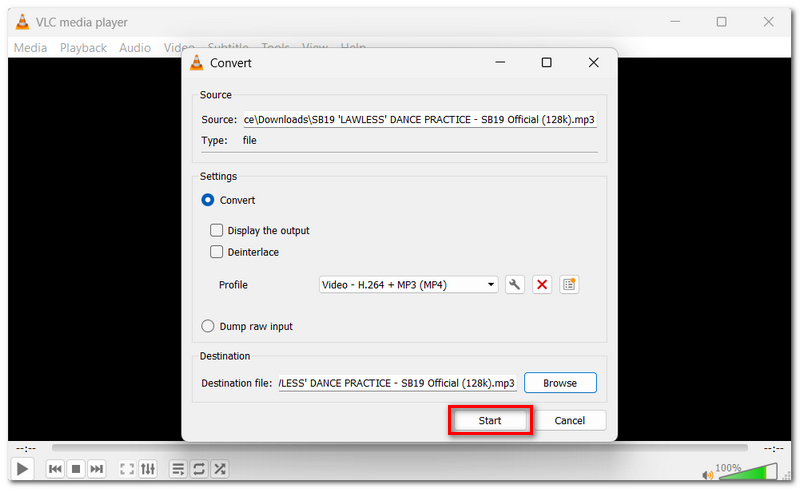Delete selected profile with red X icon

point(542,284)
